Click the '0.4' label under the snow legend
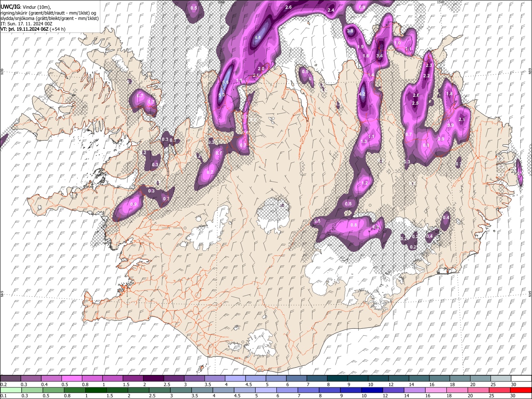Image resolution: width=532 pixels, height=399 pixels. 45,384
